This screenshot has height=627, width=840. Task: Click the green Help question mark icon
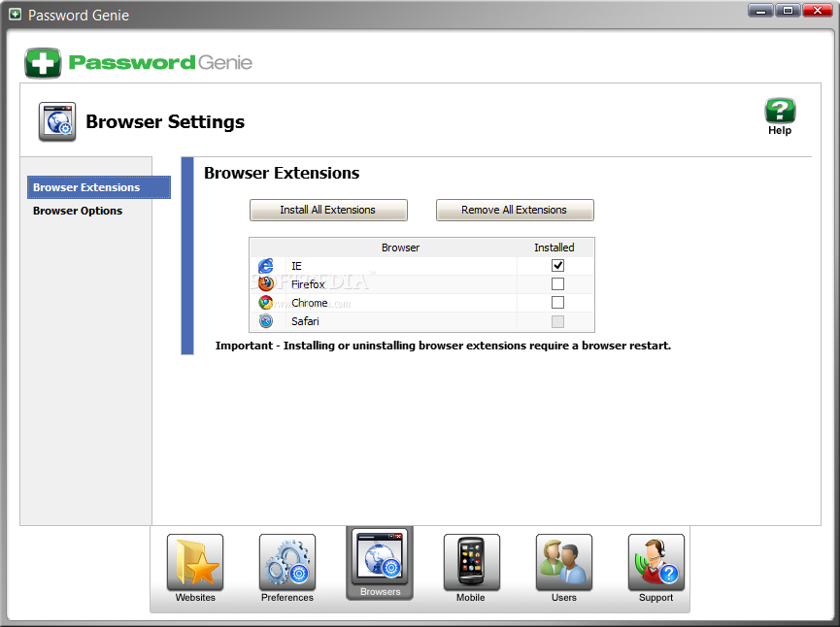click(x=780, y=111)
